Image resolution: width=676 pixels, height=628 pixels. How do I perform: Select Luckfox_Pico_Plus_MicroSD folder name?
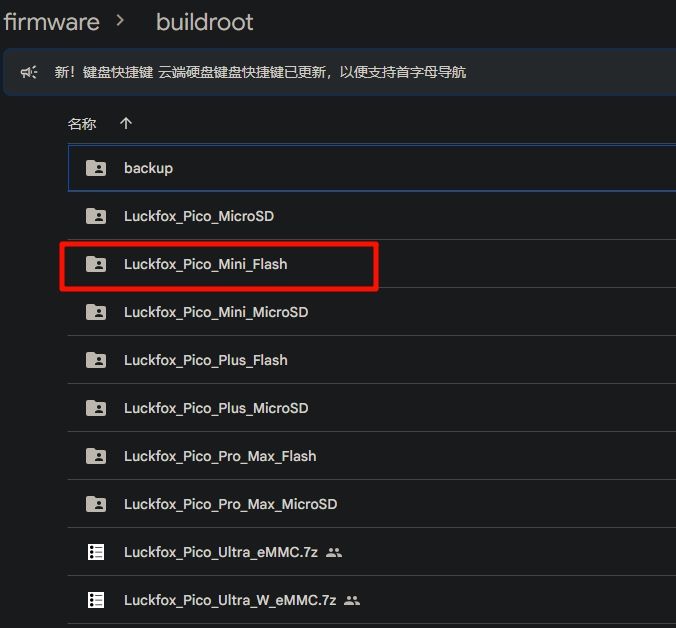pos(216,408)
